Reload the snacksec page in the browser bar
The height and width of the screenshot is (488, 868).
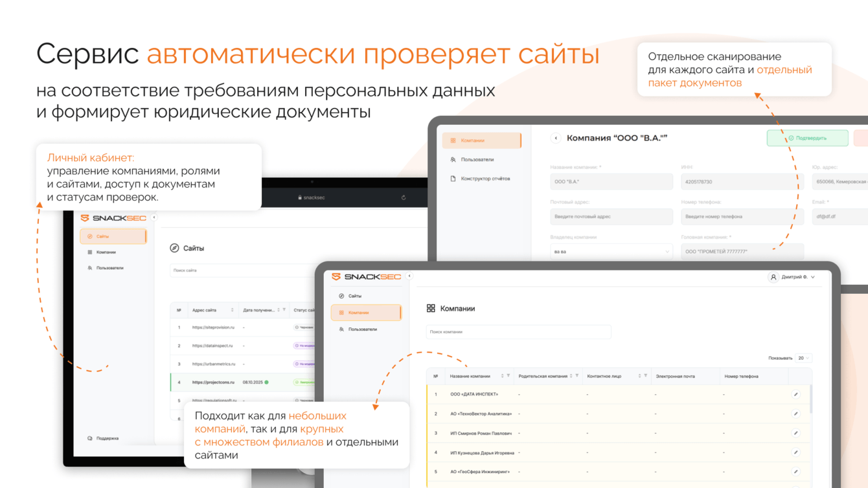point(404,197)
